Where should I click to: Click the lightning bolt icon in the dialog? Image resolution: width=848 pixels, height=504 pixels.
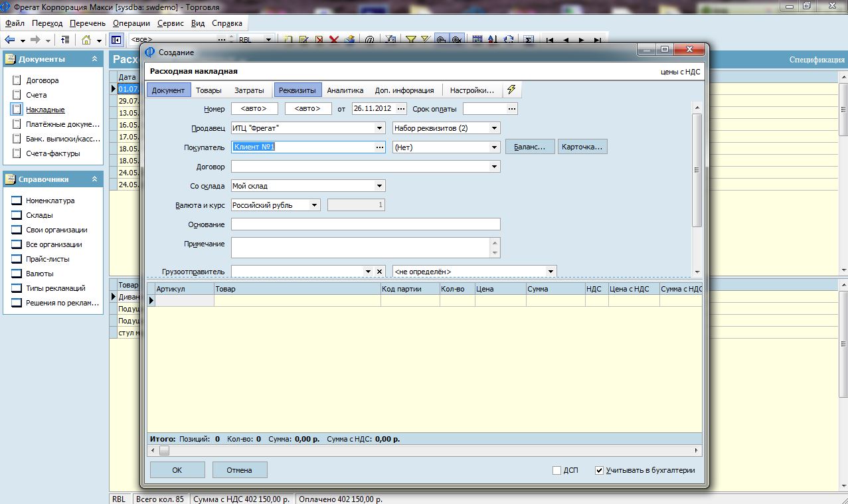coord(511,90)
